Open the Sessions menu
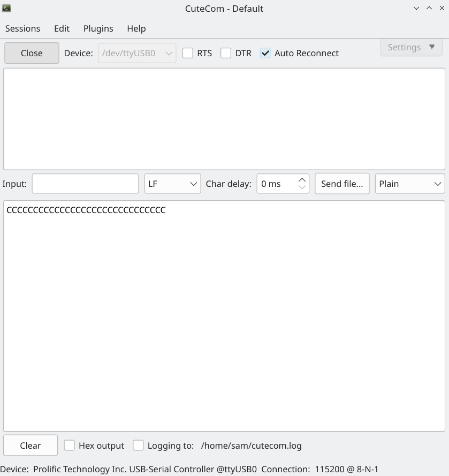The height and width of the screenshot is (476, 449). pos(23,28)
